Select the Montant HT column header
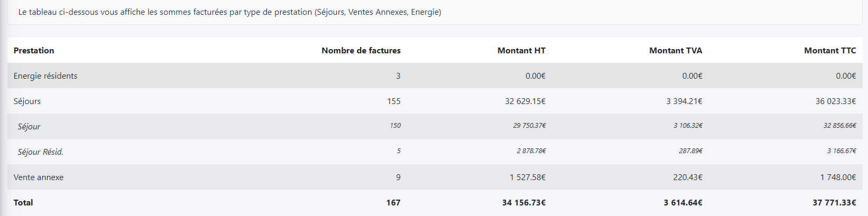This screenshot has width=868, height=216. (521, 51)
